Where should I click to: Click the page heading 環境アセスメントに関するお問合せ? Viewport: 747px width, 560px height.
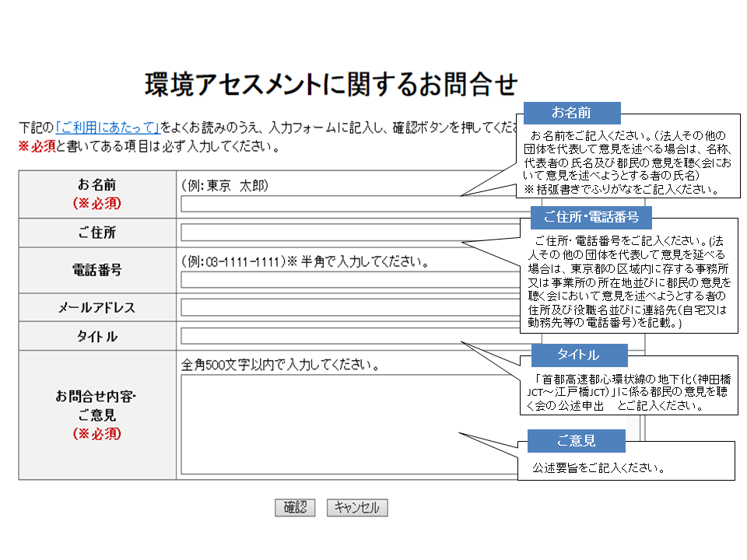point(331,85)
